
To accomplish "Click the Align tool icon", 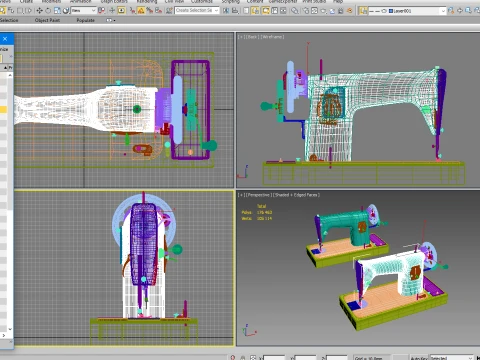I will pos(235,11).
